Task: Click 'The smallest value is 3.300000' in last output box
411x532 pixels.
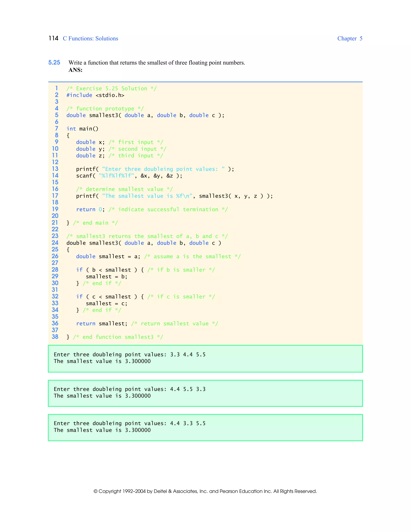Action: [x=102, y=430]
